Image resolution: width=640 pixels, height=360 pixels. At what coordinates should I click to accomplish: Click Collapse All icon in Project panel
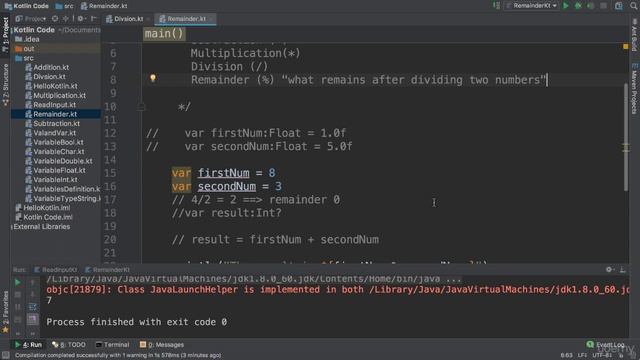pyautogui.click(x=65, y=19)
